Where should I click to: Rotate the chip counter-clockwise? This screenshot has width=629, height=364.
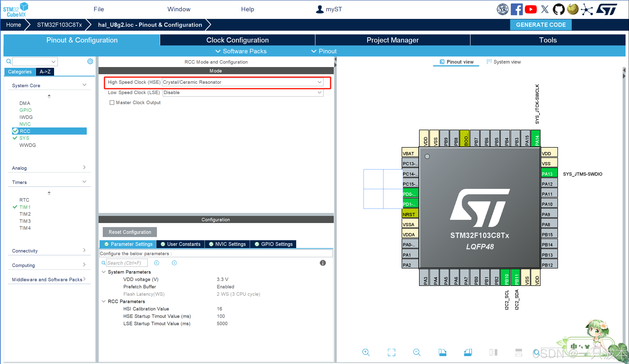click(x=468, y=352)
